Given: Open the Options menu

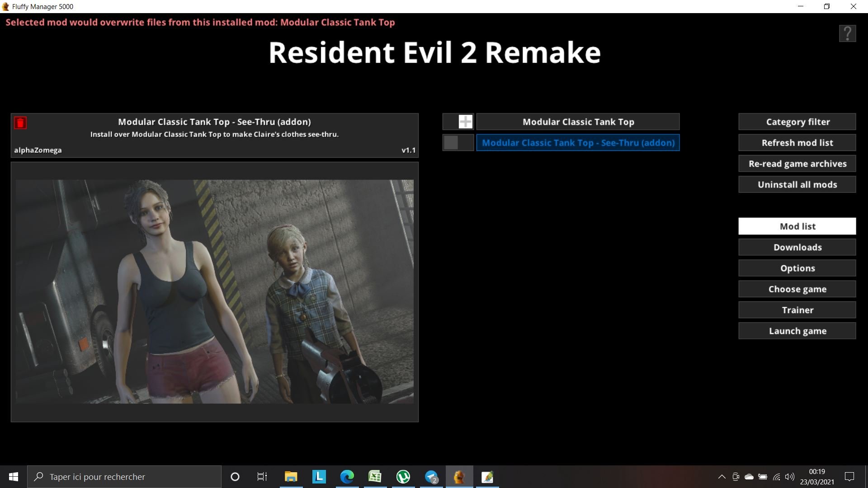Looking at the screenshot, I should pyautogui.click(x=797, y=267).
